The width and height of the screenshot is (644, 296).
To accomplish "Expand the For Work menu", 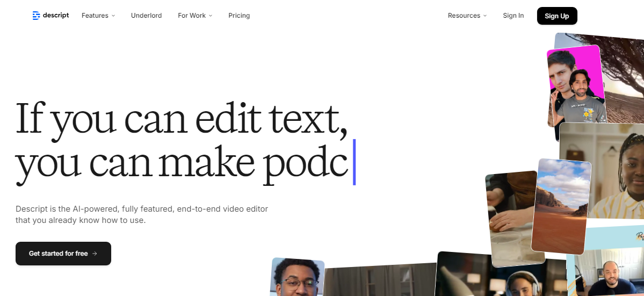I will 195,16.
